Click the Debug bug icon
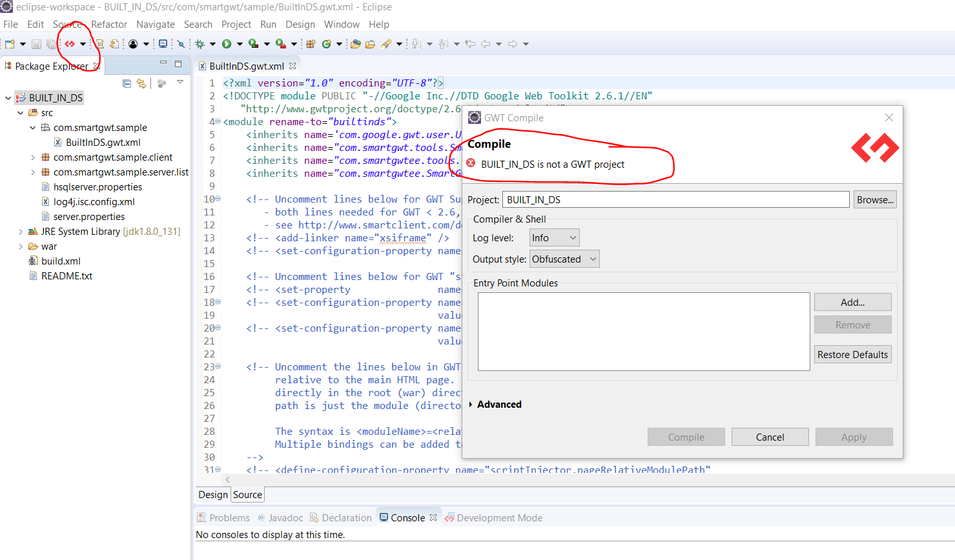Image resolution: width=955 pixels, height=560 pixels. 200,44
